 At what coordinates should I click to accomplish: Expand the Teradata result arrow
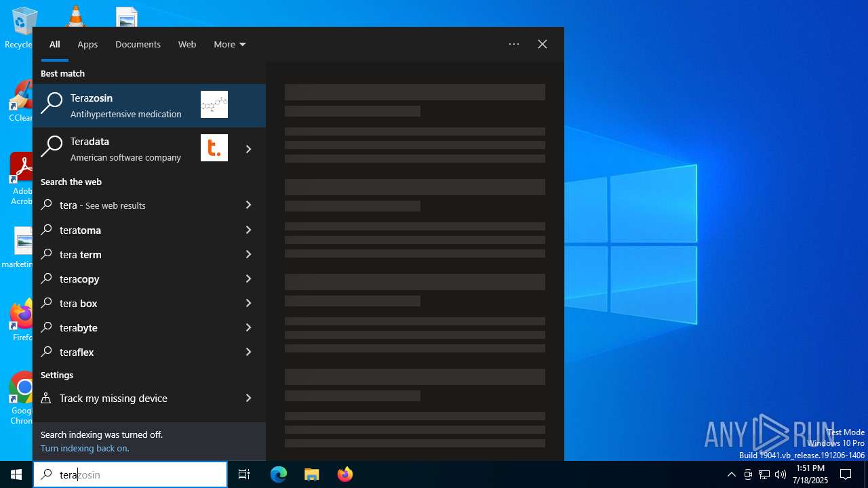point(249,149)
